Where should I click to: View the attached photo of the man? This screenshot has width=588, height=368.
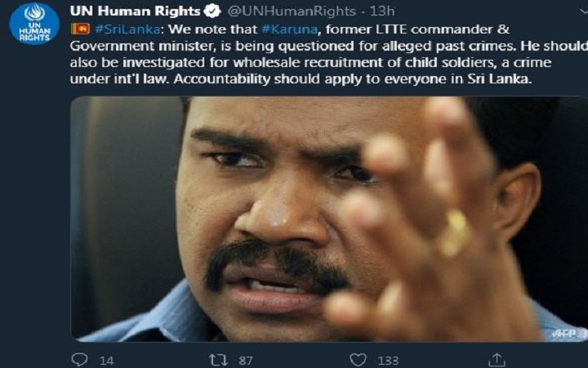click(x=329, y=219)
